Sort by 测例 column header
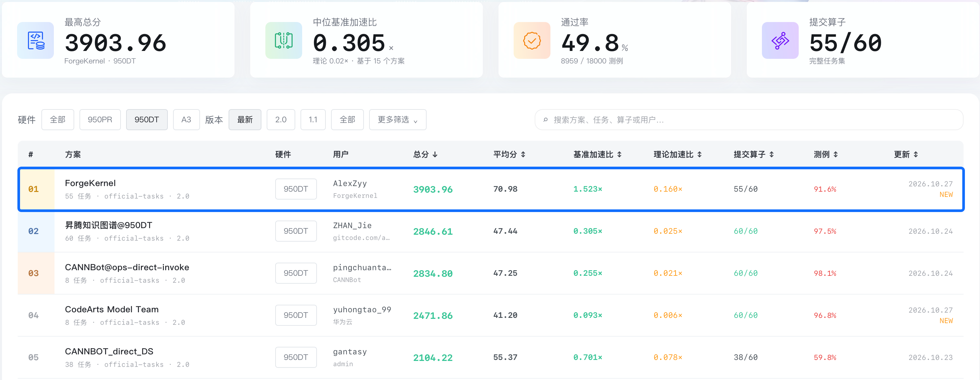The image size is (980, 380). (x=826, y=154)
